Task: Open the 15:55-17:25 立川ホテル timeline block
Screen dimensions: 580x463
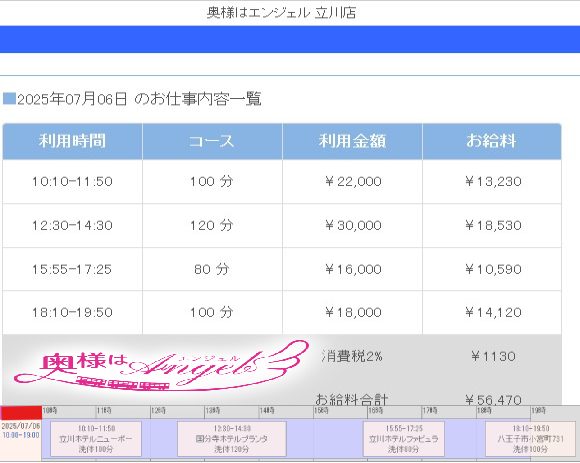Action: 404,439
